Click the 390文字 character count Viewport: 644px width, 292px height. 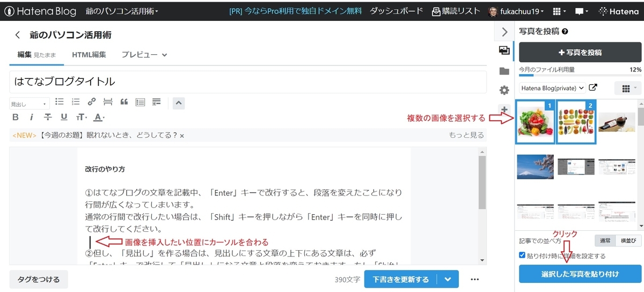click(347, 280)
